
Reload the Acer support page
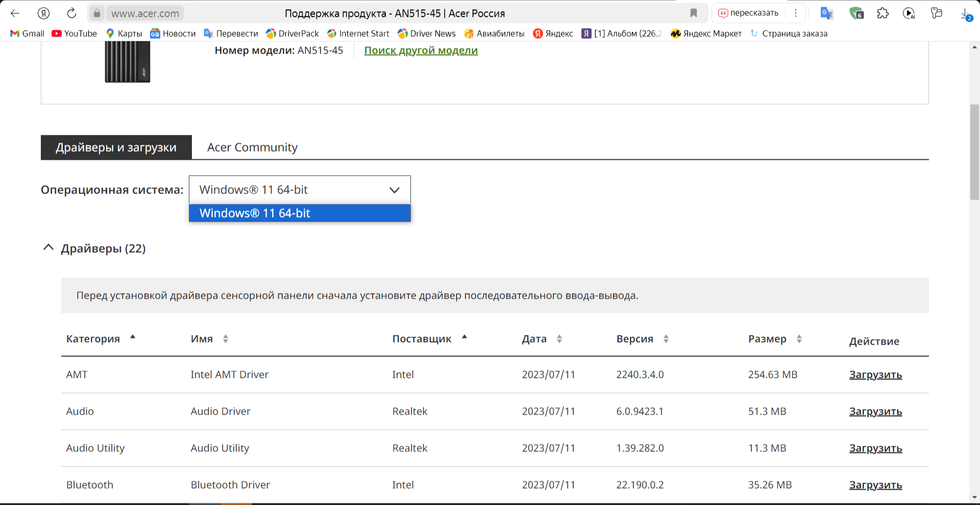(x=71, y=13)
